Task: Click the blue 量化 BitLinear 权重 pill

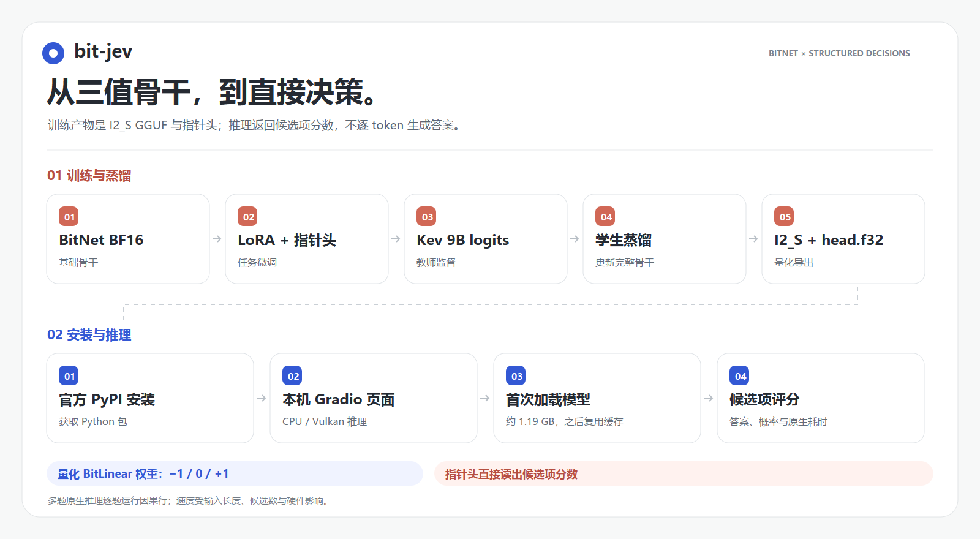Action: pyautogui.click(x=235, y=473)
